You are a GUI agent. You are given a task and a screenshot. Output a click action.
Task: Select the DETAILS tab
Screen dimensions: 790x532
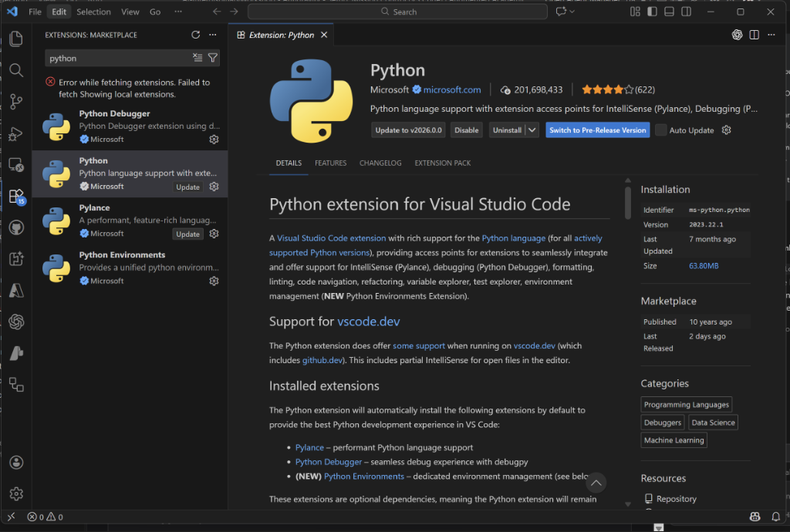tap(289, 163)
